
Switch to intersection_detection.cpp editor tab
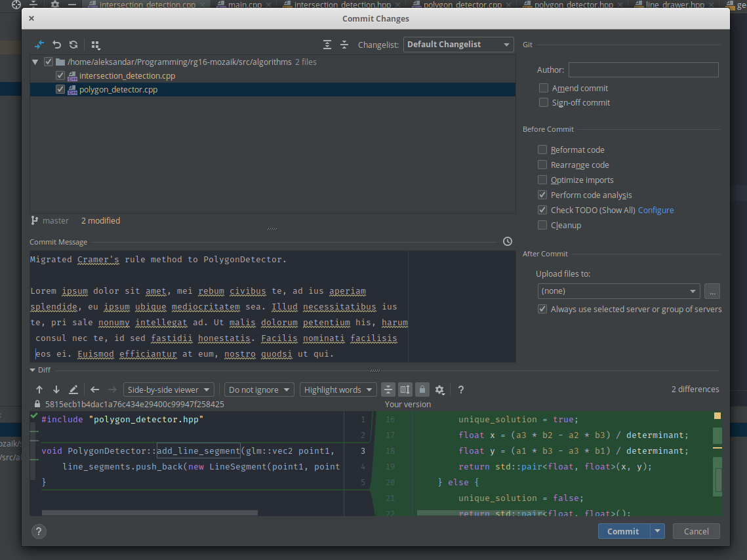pos(147,5)
